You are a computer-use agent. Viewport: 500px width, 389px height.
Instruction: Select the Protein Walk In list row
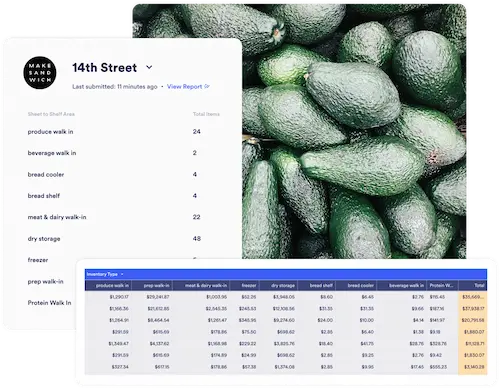pos(50,303)
